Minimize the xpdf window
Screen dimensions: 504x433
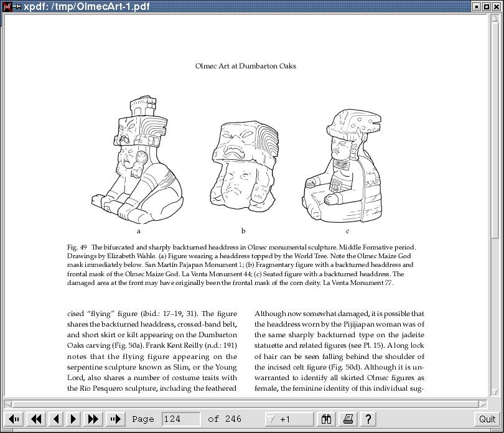pos(477,7)
